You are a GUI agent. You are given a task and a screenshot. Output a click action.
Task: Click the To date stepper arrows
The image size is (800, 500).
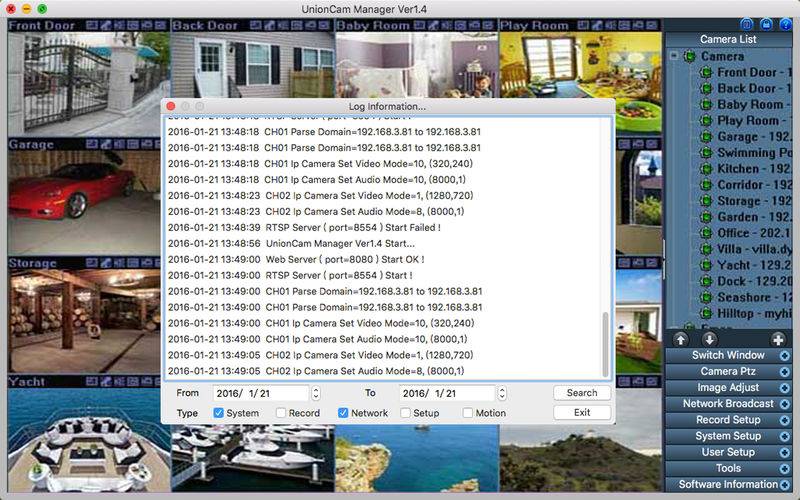tap(502, 393)
